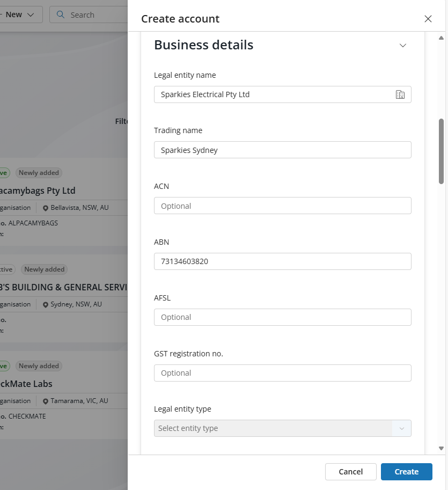
Task: Select the AFSL input box
Action: tap(282, 317)
